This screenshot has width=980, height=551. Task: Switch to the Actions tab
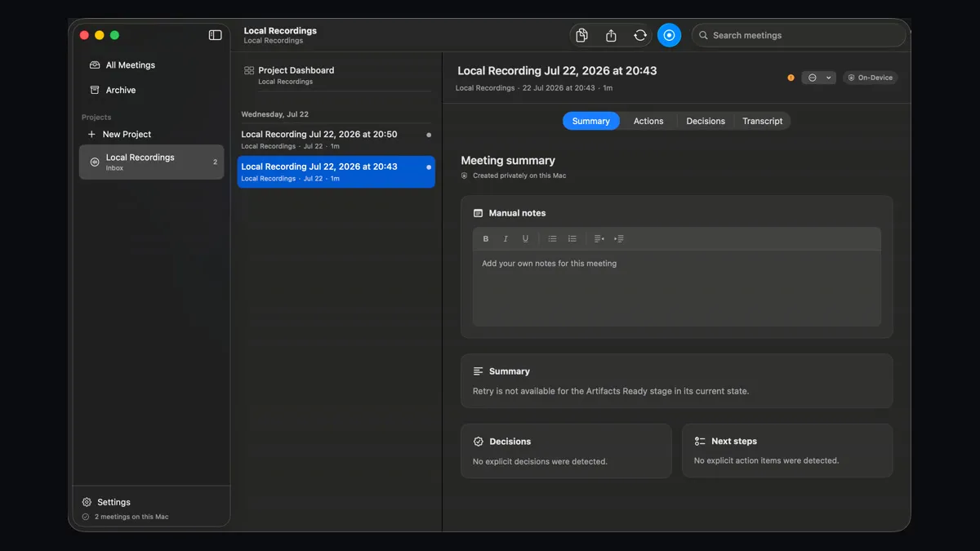click(x=648, y=121)
